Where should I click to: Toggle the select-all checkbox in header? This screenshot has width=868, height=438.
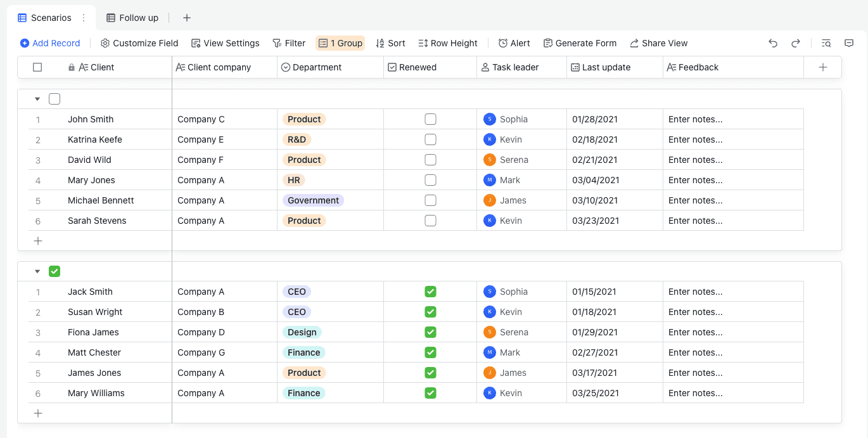(x=37, y=67)
